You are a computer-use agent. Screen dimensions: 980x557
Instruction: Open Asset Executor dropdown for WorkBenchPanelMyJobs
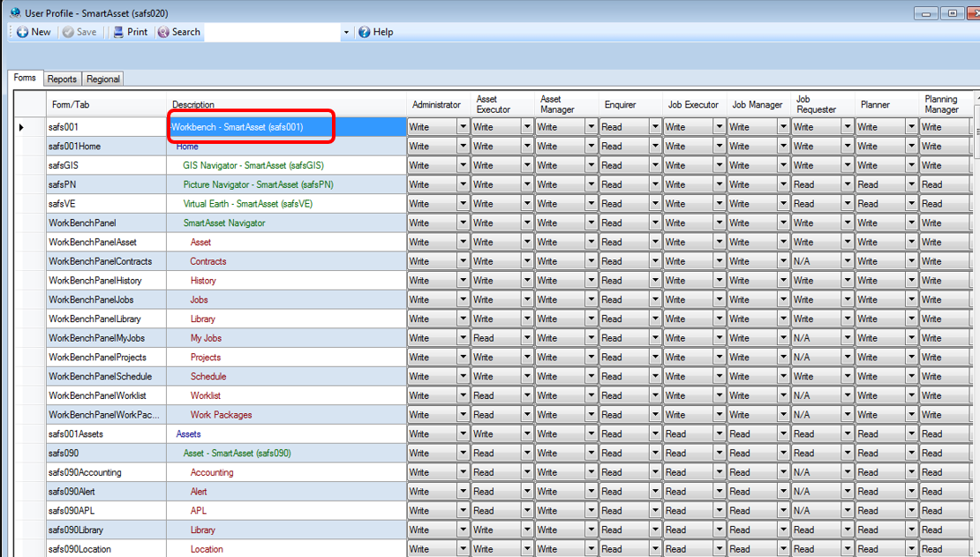point(527,338)
